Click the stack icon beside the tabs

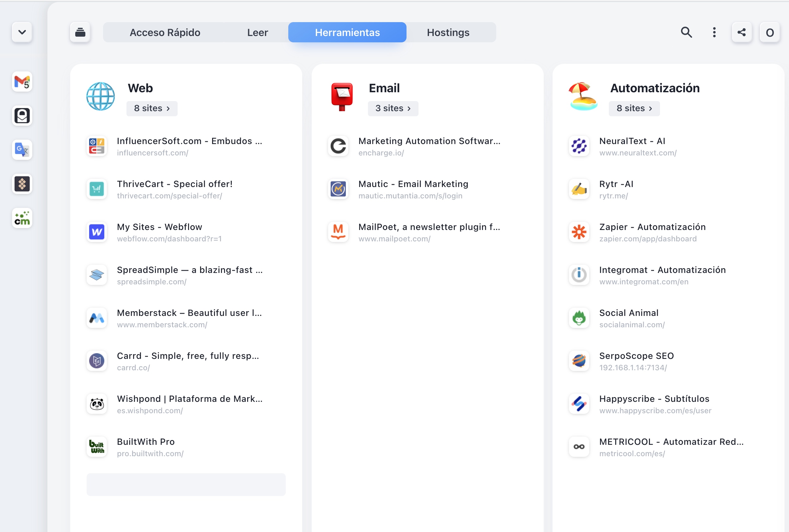(x=80, y=32)
